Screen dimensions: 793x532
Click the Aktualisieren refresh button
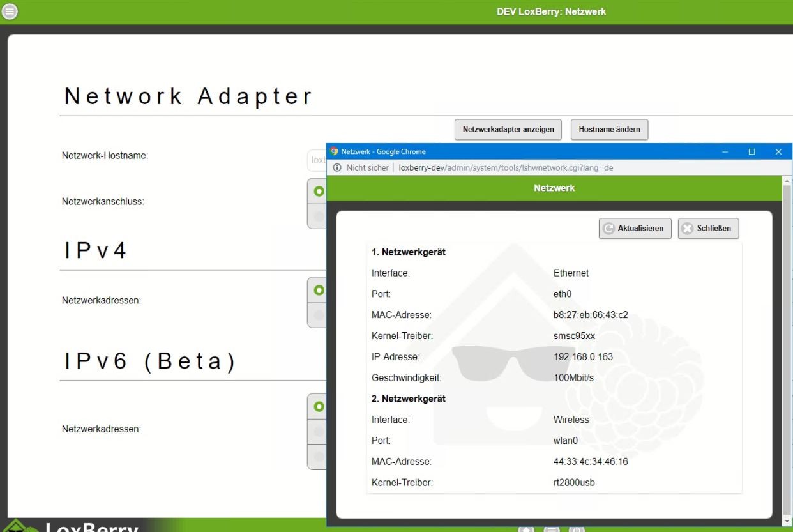pyautogui.click(x=635, y=228)
